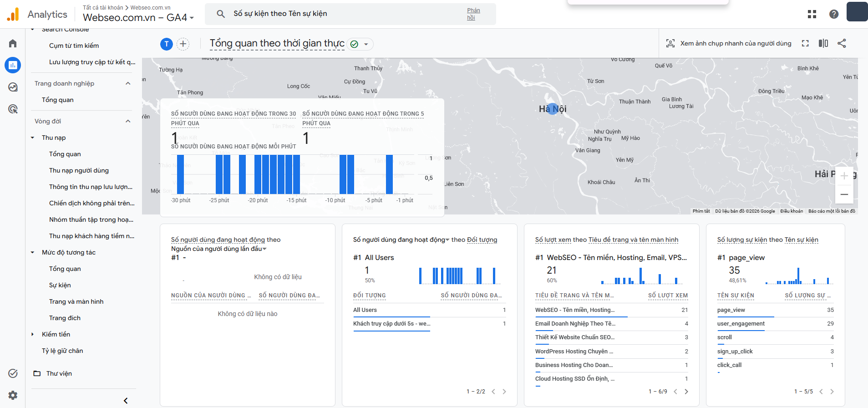868x408 pixels.
Task: Zoom in on the map
Action: [844, 176]
